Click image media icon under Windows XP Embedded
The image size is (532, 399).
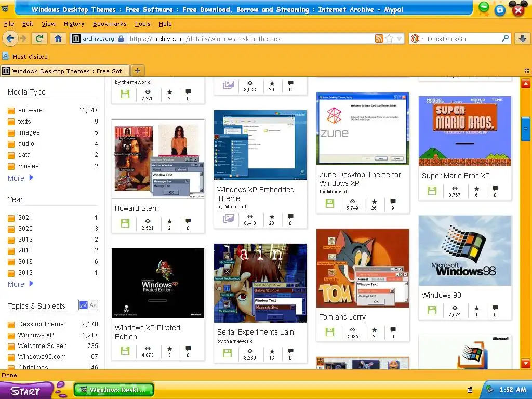click(x=228, y=219)
